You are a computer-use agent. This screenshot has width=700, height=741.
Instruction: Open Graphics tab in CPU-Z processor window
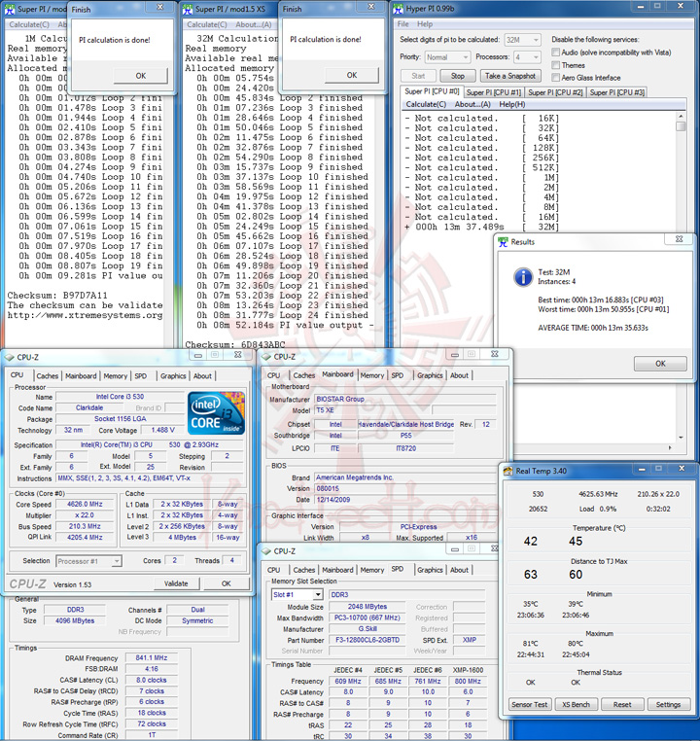click(x=173, y=376)
